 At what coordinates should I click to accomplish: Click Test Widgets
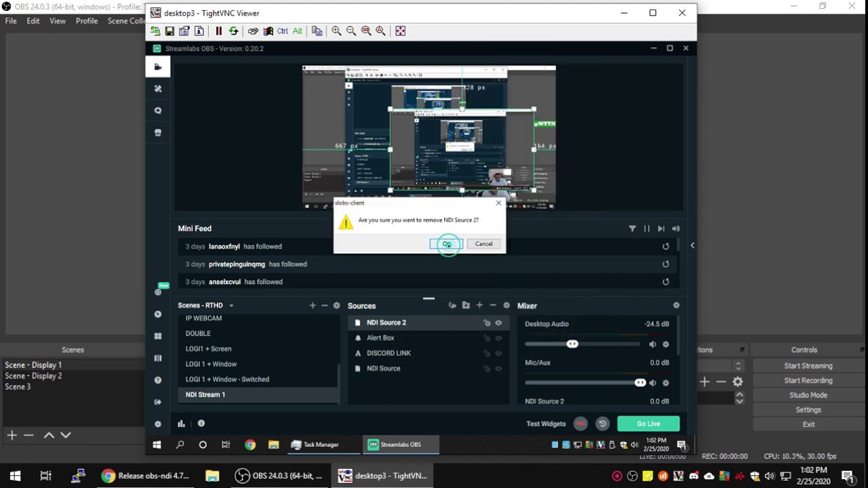tap(546, 424)
